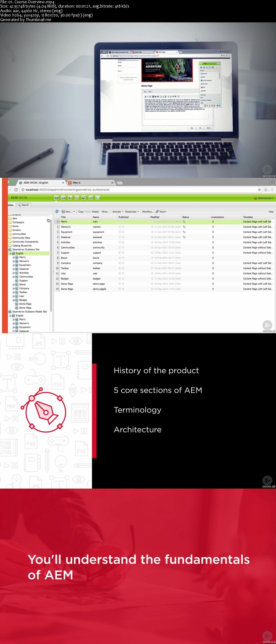276x644 pixels.
Task: Open the Inbox envelope icon in AEM header
Action: 77,198
